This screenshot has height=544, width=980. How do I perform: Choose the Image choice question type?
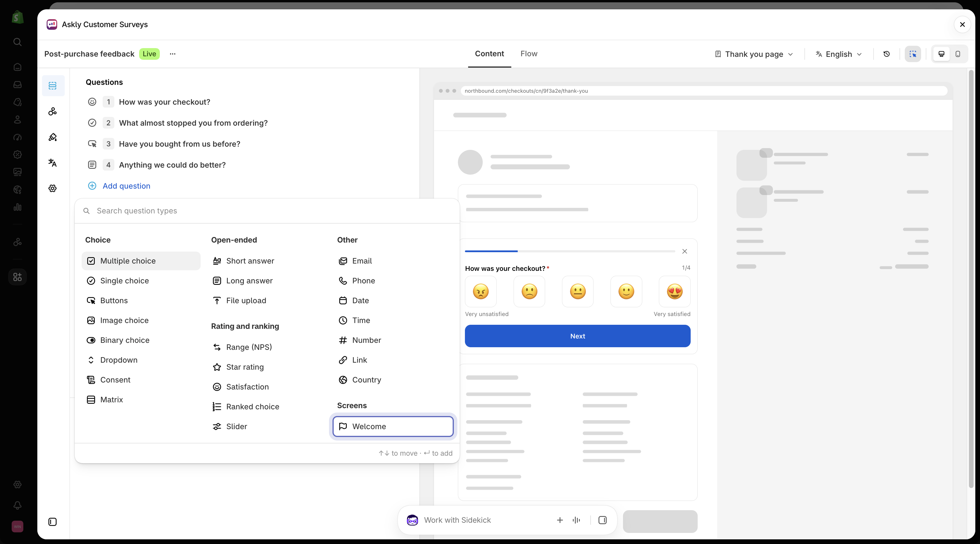tap(141, 320)
